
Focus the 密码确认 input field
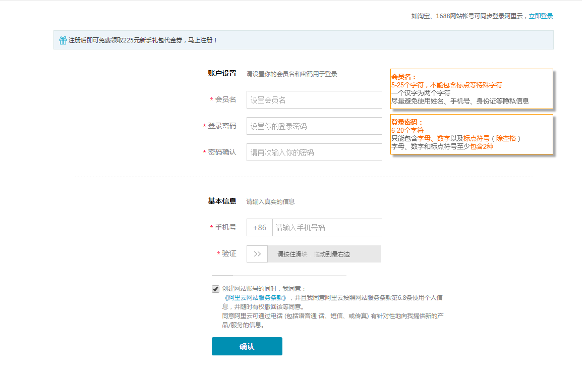314,152
